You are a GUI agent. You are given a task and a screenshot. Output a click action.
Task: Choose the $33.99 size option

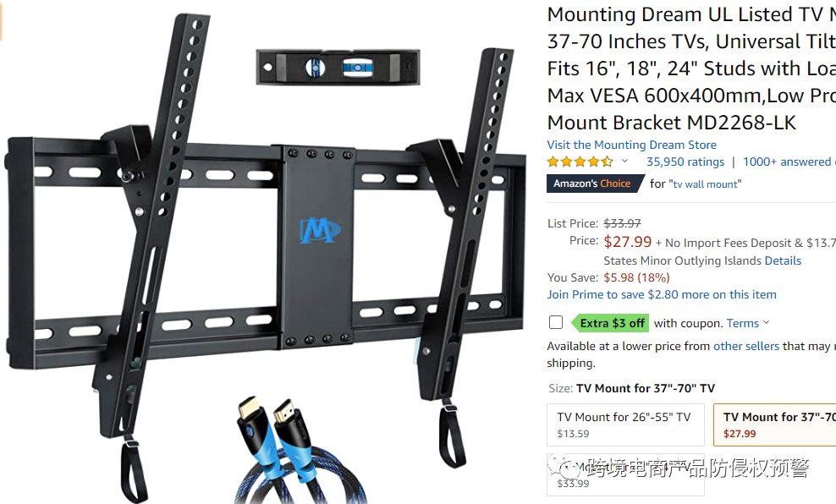[625, 474]
